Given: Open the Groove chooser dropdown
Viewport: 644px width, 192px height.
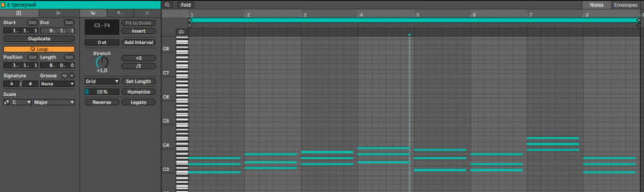Looking at the screenshot, I should click(x=57, y=84).
